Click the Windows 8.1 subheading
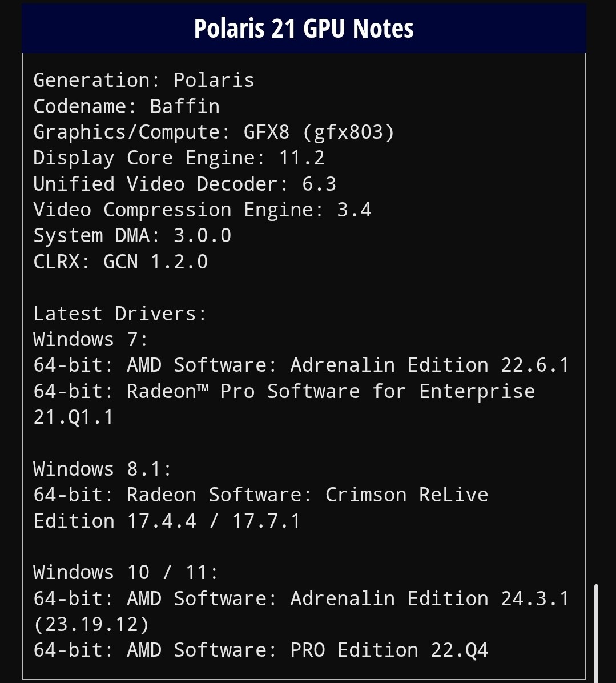The height and width of the screenshot is (683, 616). pyautogui.click(x=102, y=469)
